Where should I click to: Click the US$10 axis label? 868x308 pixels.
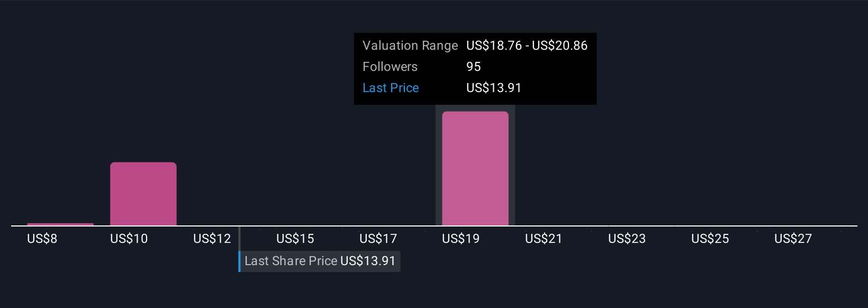pos(129,239)
